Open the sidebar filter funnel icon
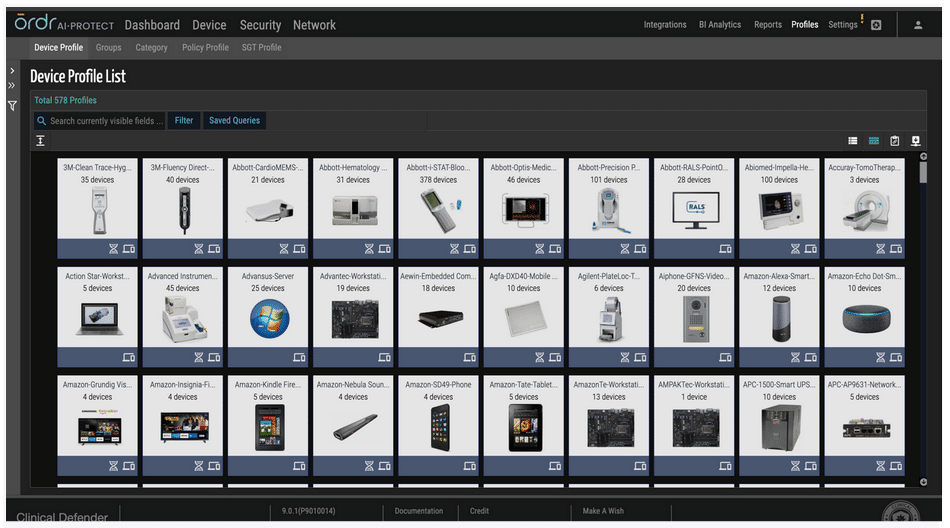This screenshot has width=950, height=528. pyautogui.click(x=12, y=106)
